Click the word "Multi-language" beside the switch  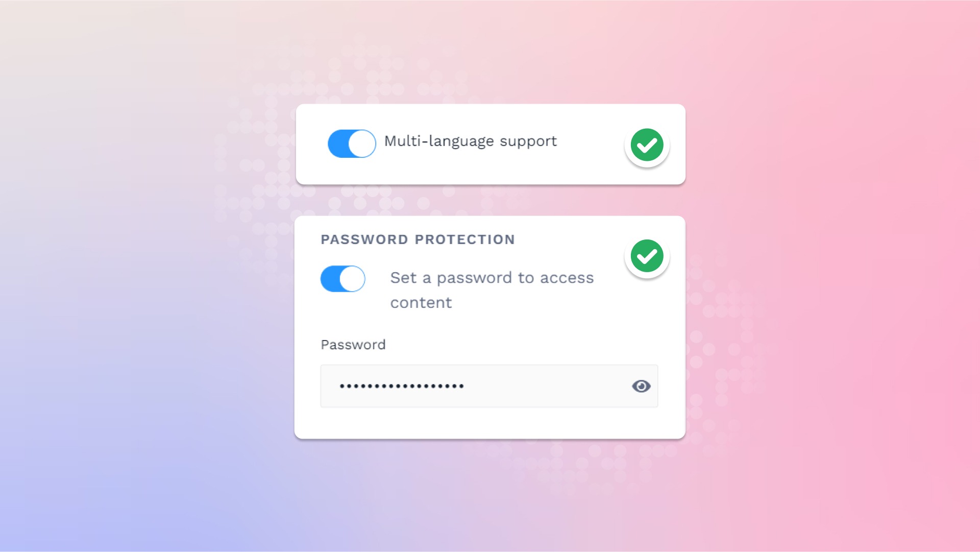pos(439,141)
